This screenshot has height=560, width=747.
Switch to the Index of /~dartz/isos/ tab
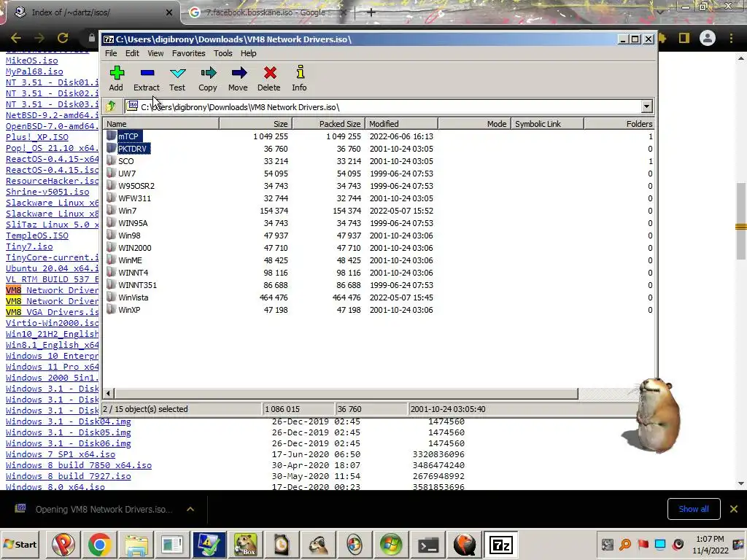[90, 12]
